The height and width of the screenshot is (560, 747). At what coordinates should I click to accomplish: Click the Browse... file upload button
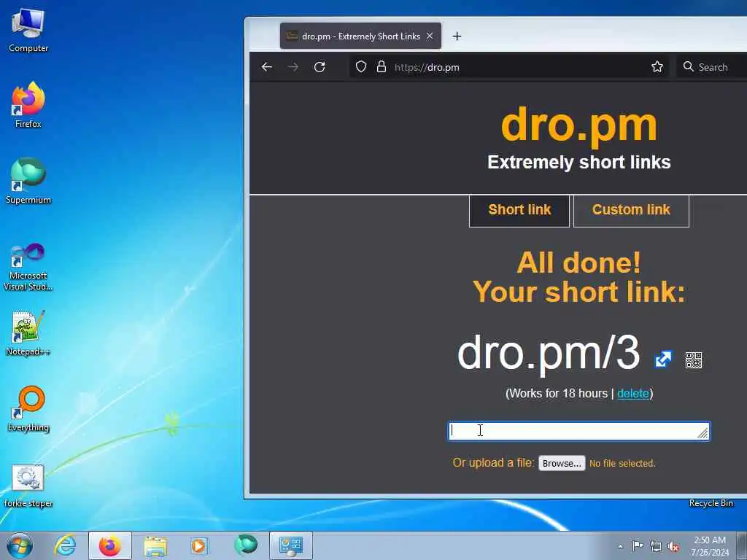[x=562, y=463]
